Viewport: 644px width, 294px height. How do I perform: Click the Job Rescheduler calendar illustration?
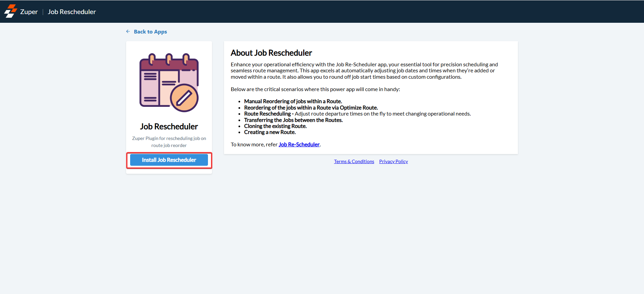(x=169, y=83)
